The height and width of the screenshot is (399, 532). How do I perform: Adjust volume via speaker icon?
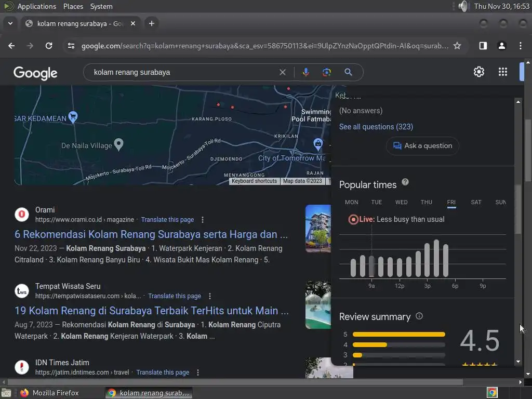click(463, 6)
